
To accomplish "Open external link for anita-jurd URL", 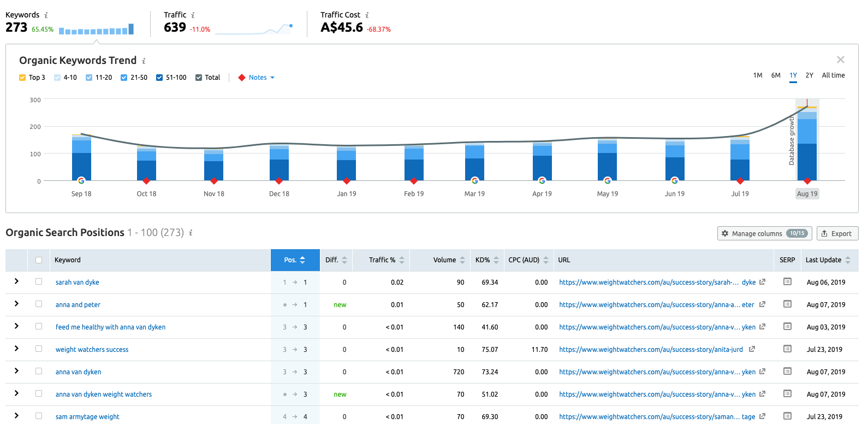I will (752, 349).
